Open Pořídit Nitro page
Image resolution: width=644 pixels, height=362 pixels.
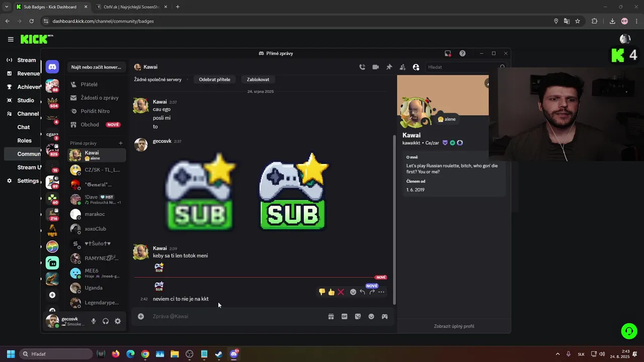[x=97, y=111]
